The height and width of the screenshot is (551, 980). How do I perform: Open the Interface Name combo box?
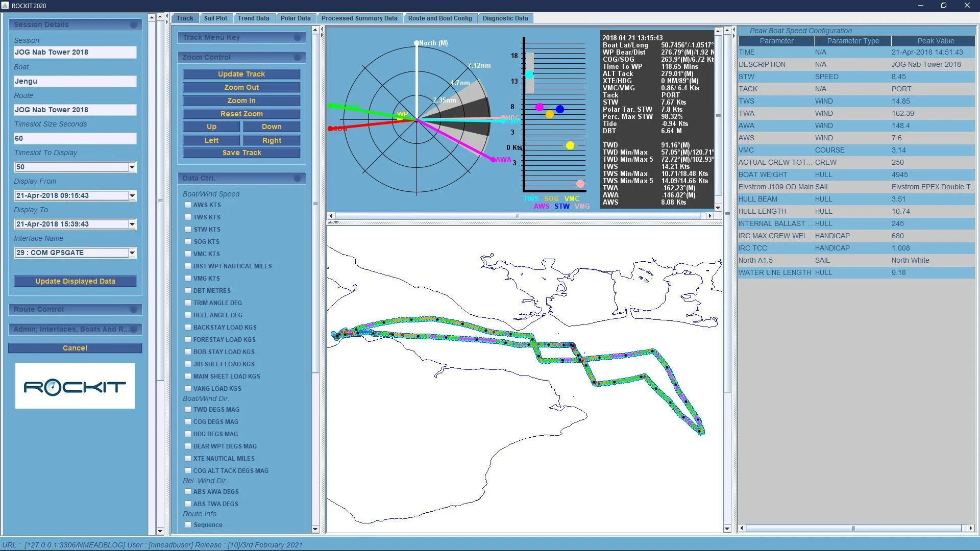click(132, 253)
